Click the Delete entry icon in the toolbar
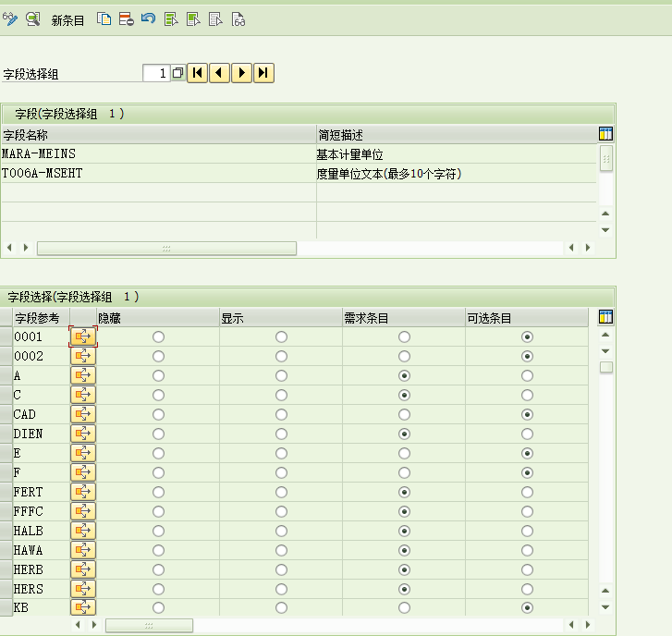Viewport: 672px width, 636px height. pos(126,18)
